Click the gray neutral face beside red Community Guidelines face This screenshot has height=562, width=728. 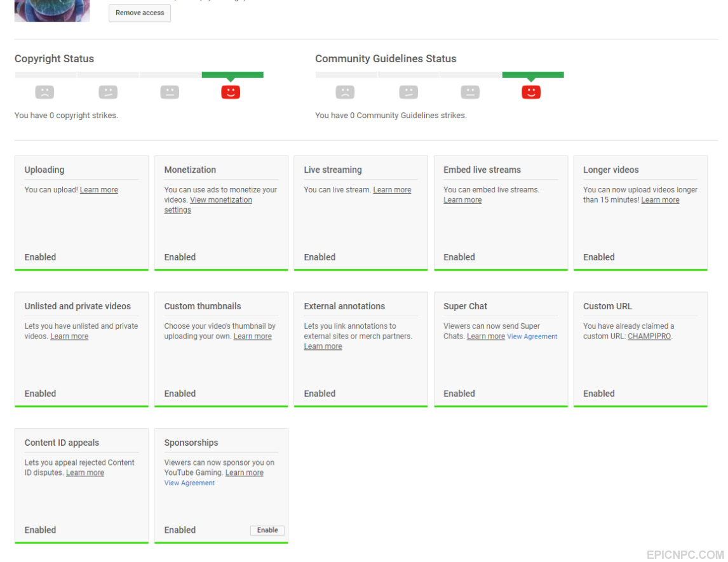coord(470,92)
